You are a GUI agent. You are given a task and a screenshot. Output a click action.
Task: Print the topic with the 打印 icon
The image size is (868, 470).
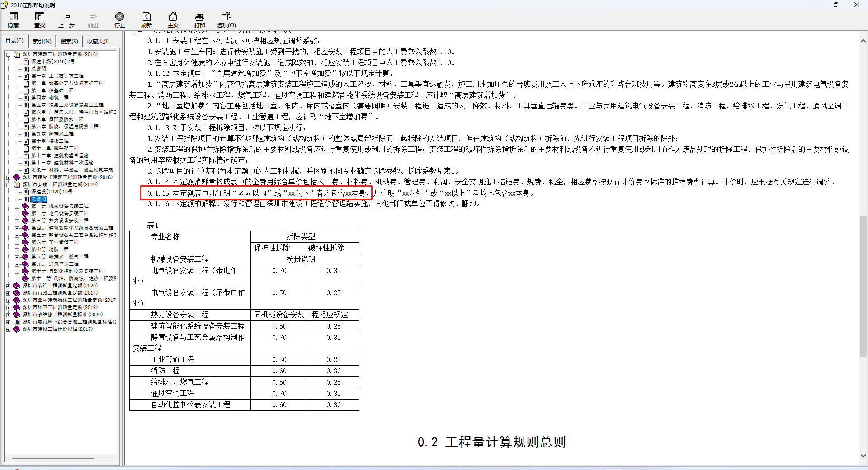point(200,20)
